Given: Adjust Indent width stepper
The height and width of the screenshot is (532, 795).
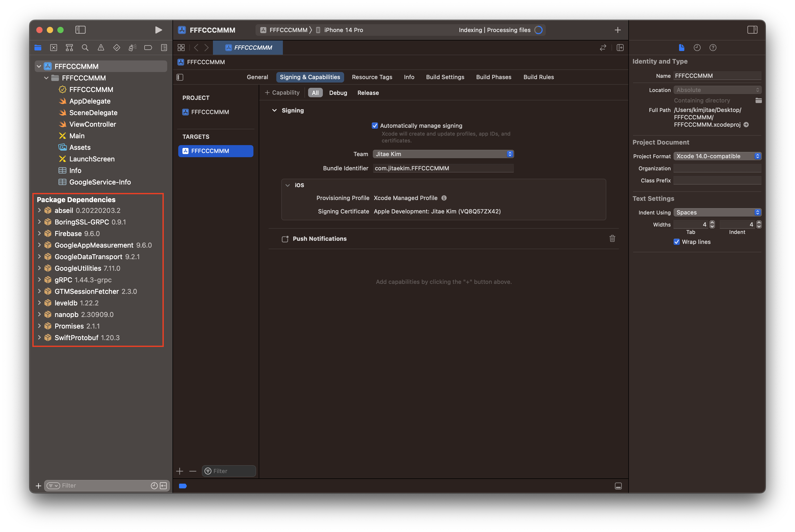Looking at the screenshot, I should click(x=759, y=225).
